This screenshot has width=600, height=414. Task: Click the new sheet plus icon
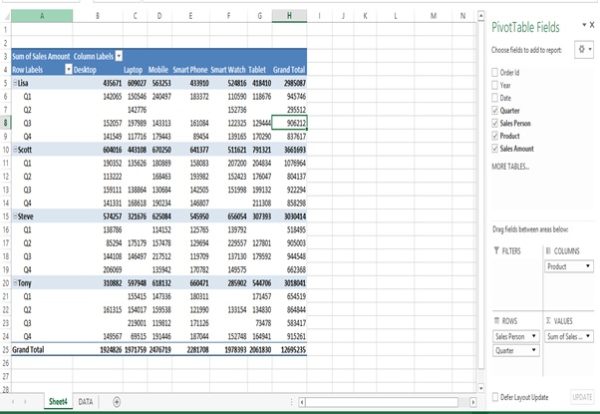(x=117, y=400)
